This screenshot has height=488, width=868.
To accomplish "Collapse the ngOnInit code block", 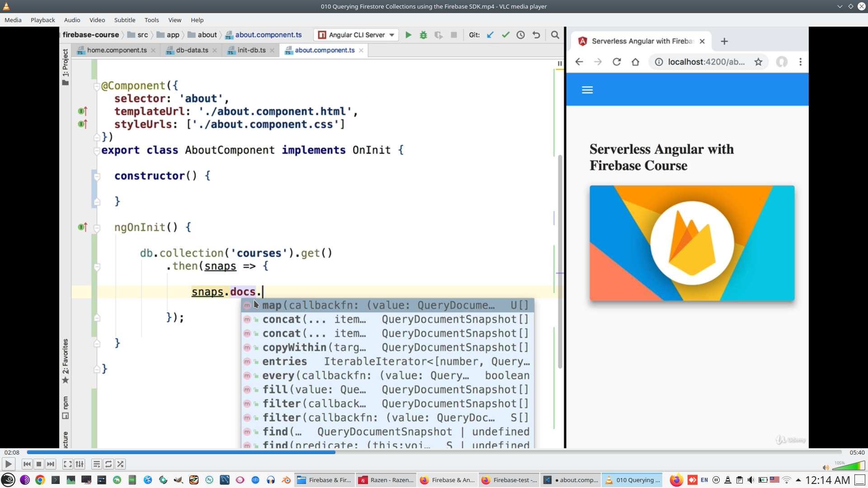I will point(97,227).
